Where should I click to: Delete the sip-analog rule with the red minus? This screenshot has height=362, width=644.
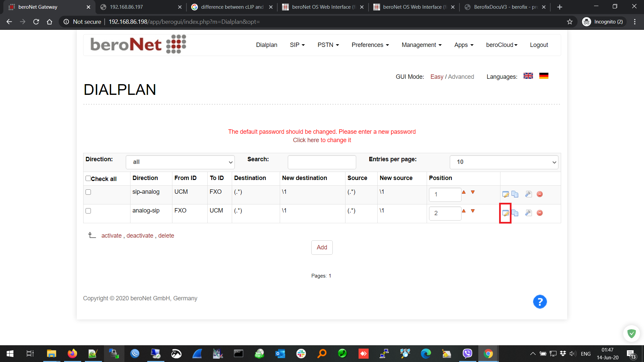coord(540,194)
